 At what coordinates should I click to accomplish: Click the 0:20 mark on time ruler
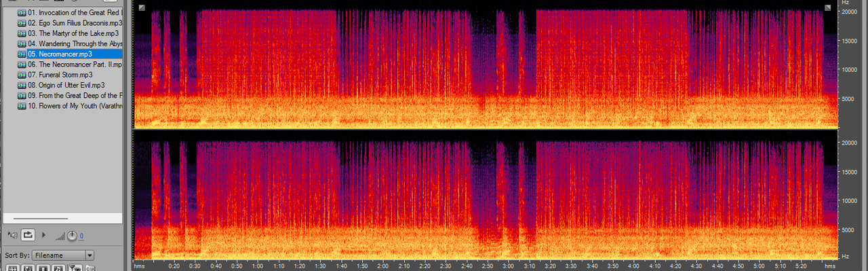click(174, 266)
